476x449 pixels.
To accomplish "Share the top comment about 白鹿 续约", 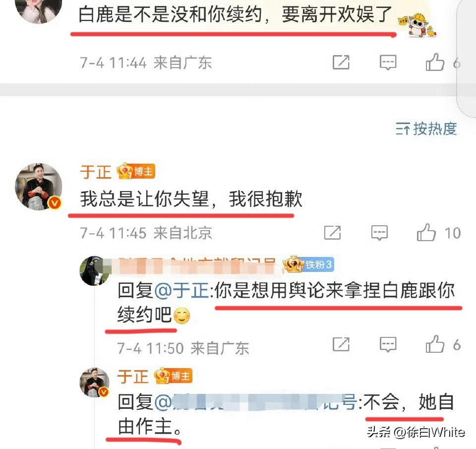I will (341, 63).
